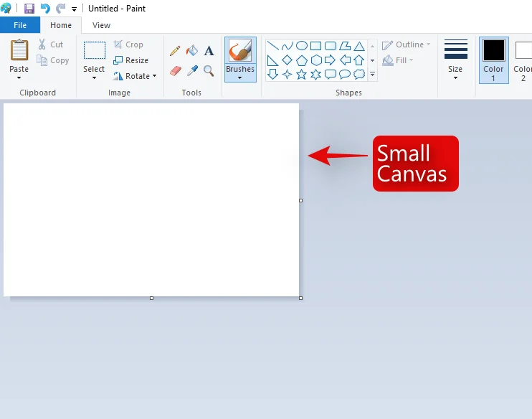This screenshot has height=419, width=532.
Task: Expand the full Shapes gallery
Action: [372, 74]
